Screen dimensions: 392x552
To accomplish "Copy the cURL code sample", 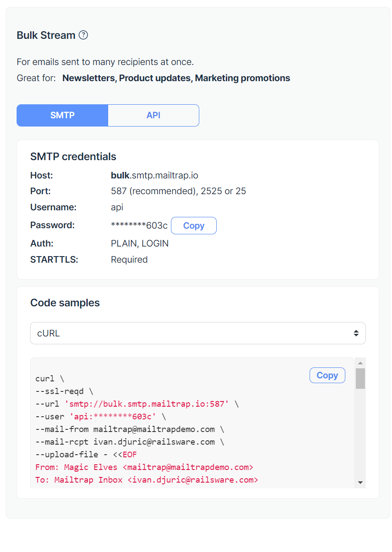I will pyautogui.click(x=327, y=375).
